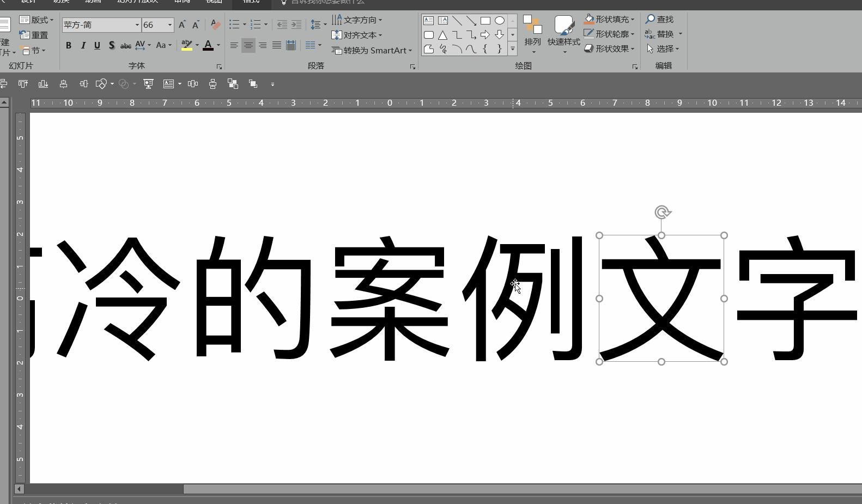Open the 版式 layout dropdown
The height and width of the screenshot is (504, 862).
36,20
